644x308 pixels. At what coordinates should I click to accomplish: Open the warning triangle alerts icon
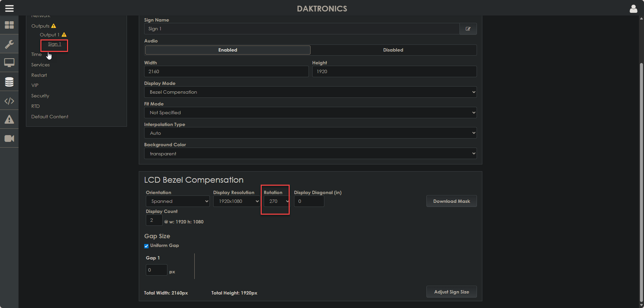[x=9, y=119]
